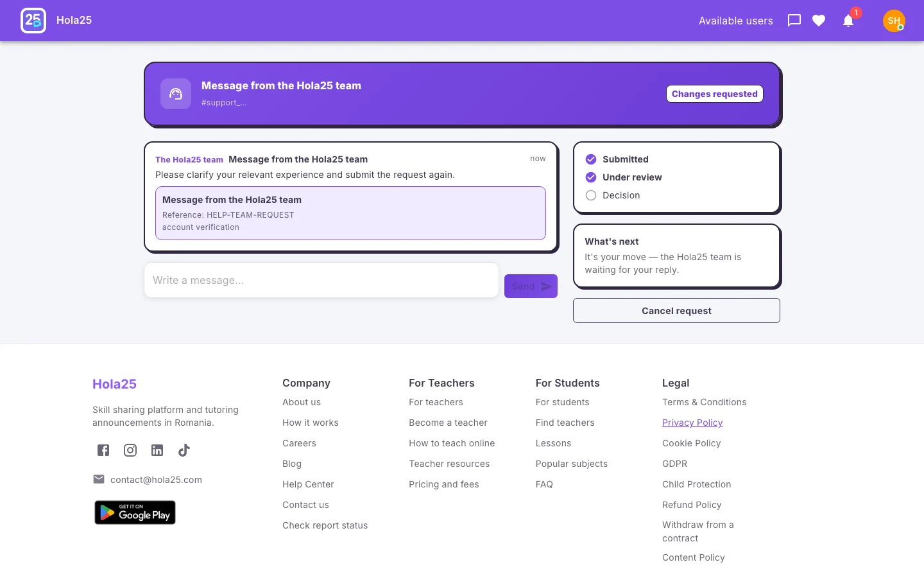The image size is (924, 578).
Task: Click the Decision step circle
Action: coord(591,195)
